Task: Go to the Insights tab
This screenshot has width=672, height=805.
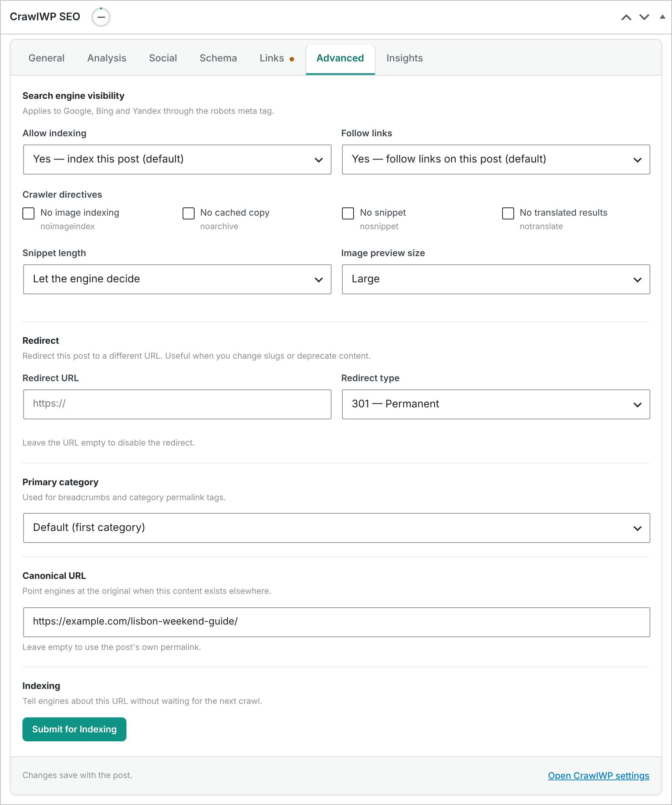Action: tap(404, 58)
